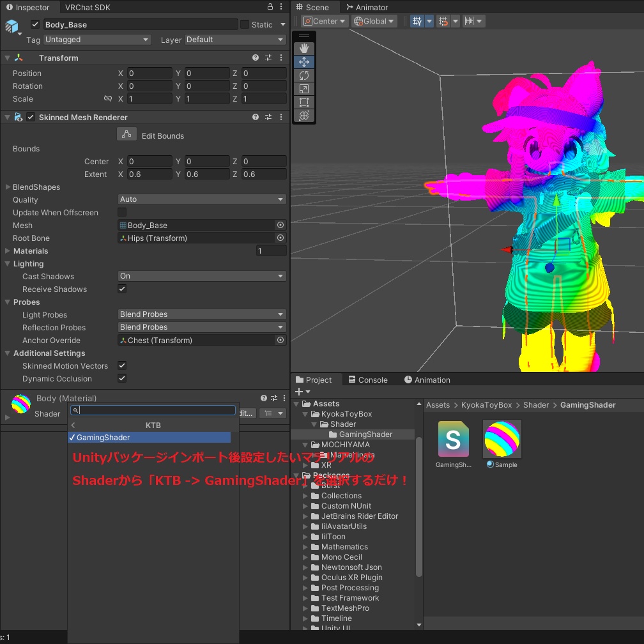Select the GamingShader shader entry
This screenshot has height=644, width=644.
(149, 438)
